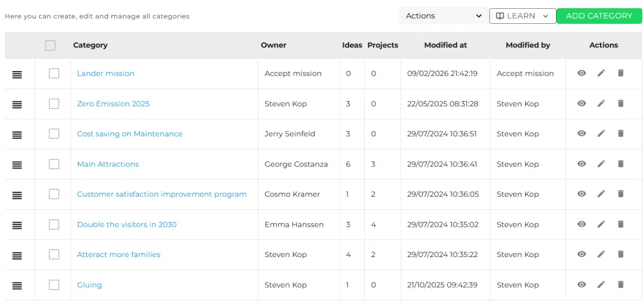
Task: Open the Lander mission category link
Action: (x=106, y=74)
